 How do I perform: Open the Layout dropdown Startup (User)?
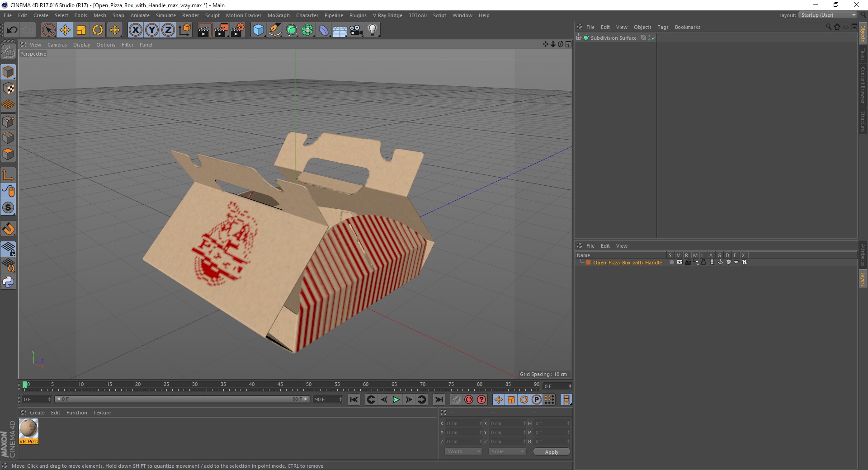(x=828, y=15)
